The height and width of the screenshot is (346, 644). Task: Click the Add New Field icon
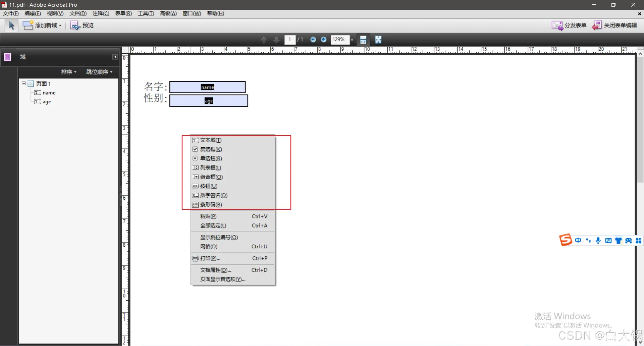(x=28, y=26)
